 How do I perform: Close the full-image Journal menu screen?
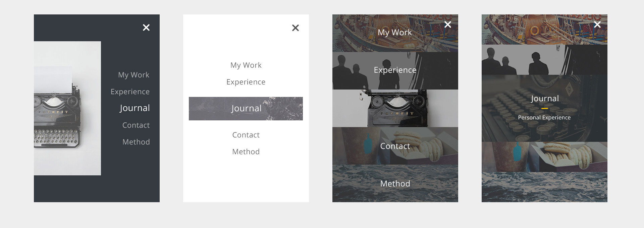[597, 24]
